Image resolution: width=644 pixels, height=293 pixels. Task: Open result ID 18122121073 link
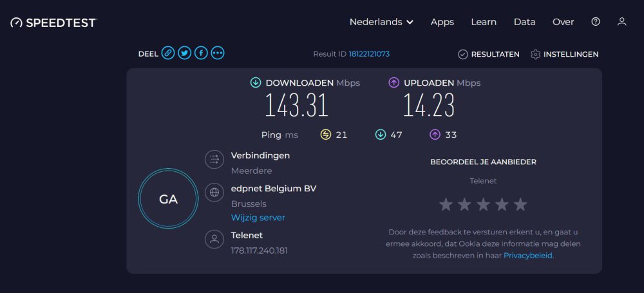tap(369, 54)
